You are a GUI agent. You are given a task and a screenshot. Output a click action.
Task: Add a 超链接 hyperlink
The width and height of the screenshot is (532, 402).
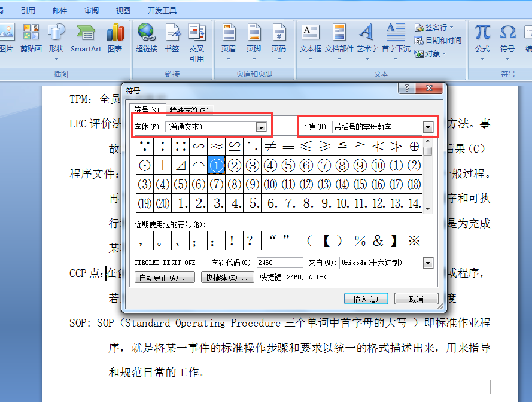pyautogui.click(x=147, y=38)
